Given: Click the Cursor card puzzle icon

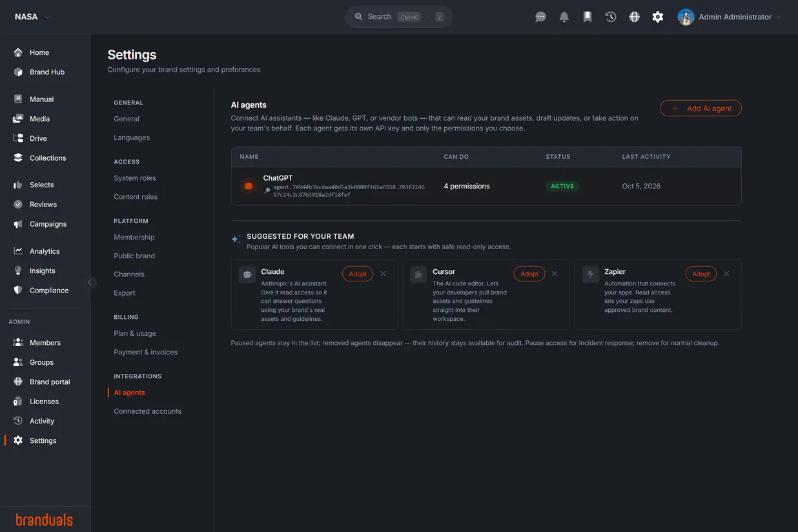Looking at the screenshot, I should 418,274.
